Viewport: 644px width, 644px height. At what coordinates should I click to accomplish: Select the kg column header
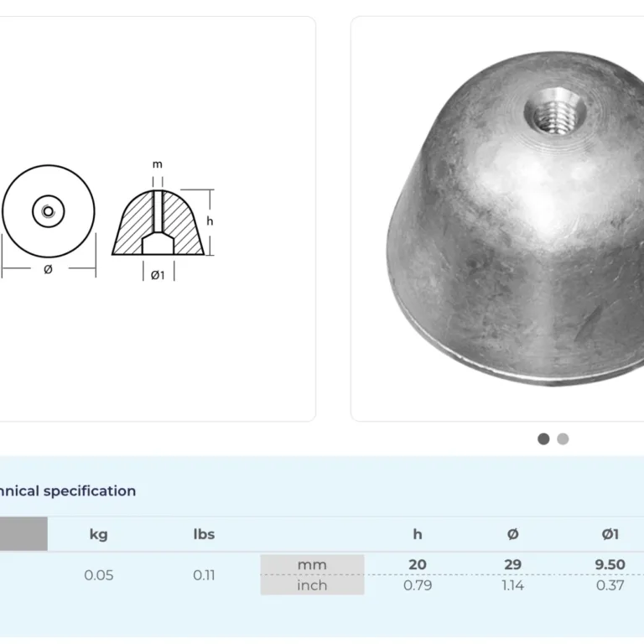99,534
